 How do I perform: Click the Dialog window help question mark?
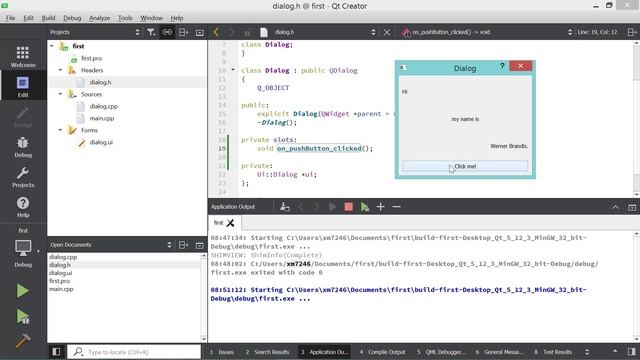502,66
